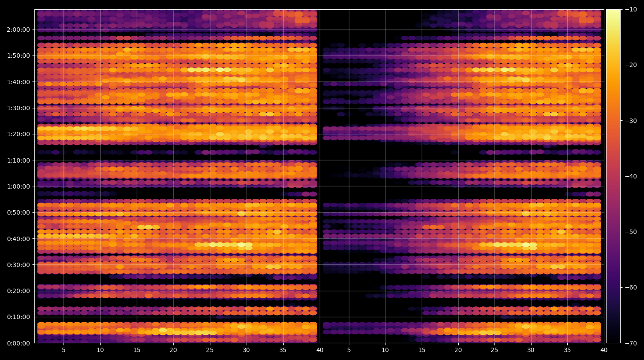The height and width of the screenshot is (360, 644).
Task: Click x-axis label 35 under right heatmap
Action: tap(567, 350)
